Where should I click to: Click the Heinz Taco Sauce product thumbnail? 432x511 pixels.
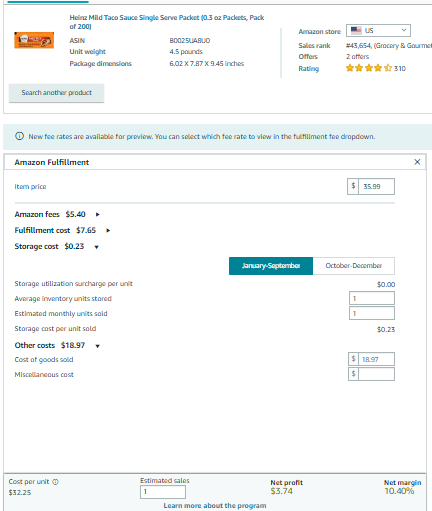click(34, 40)
